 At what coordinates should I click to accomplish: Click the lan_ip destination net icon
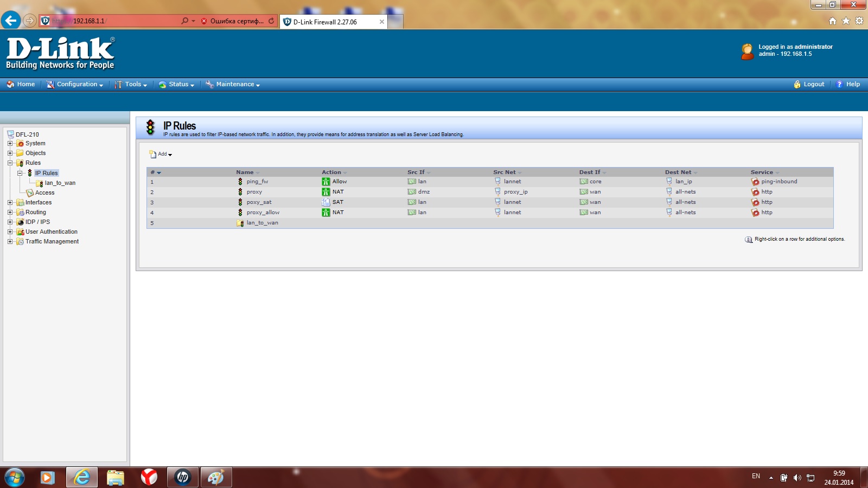[x=669, y=182]
